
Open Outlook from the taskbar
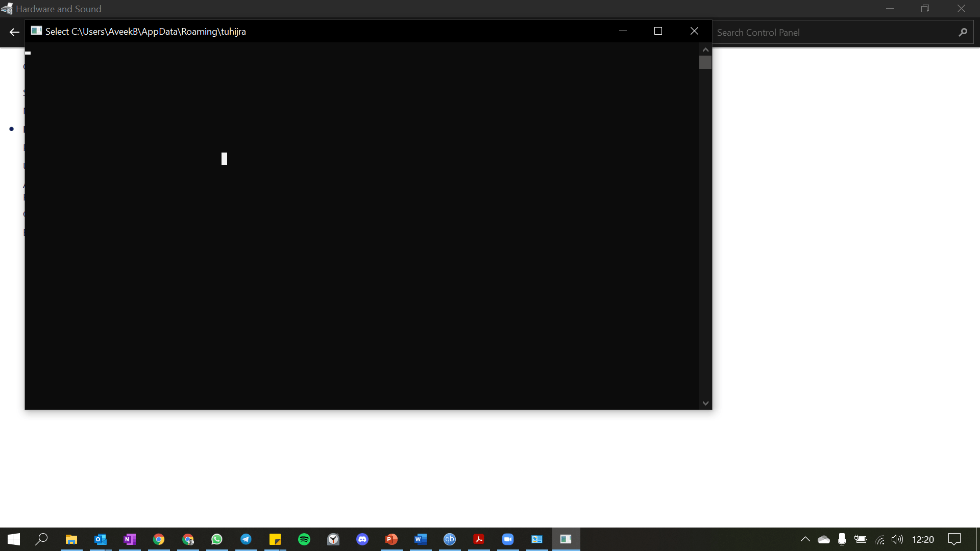click(x=101, y=539)
